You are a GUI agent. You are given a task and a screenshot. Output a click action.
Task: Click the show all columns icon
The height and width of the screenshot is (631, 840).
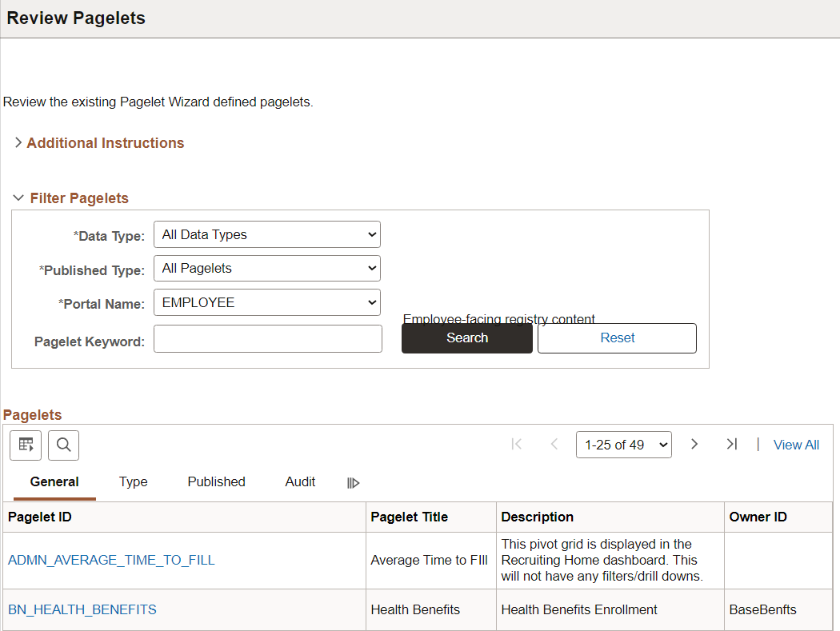353,483
